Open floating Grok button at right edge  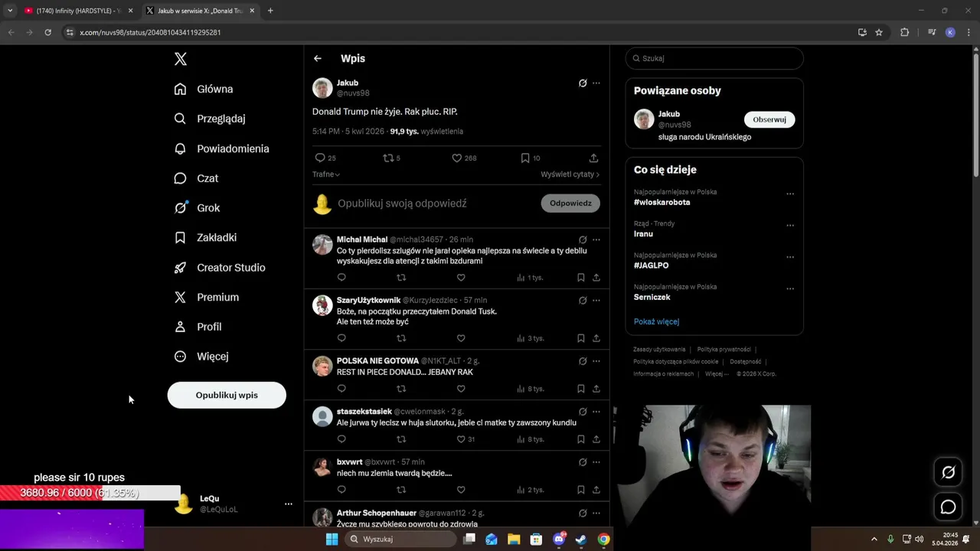click(948, 472)
